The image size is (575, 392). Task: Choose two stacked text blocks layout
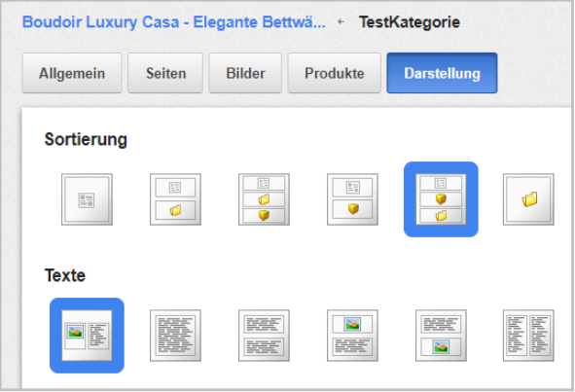point(264,336)
